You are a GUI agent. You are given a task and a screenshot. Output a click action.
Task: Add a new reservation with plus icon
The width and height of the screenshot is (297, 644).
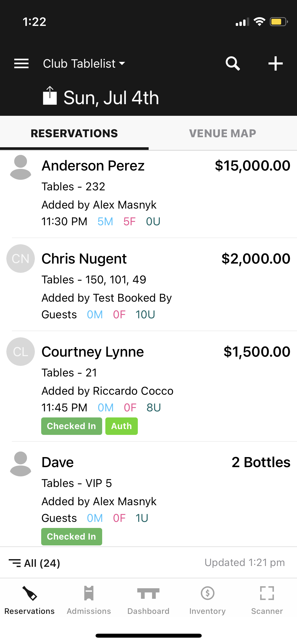pos(275,63)
